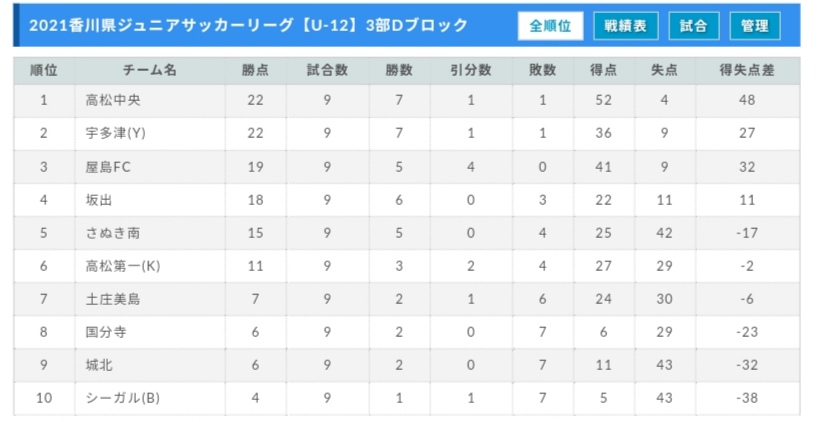Click the 高松第一(K) team name
Viewport: 822px width, 422px height.
pyautogui.click(x=123, y=266)
